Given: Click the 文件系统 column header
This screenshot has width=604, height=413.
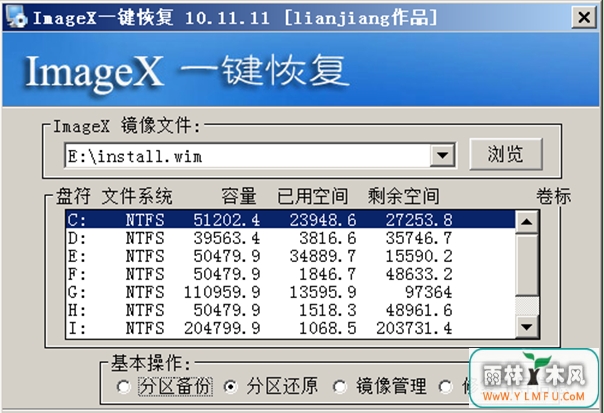Looking at the screenshot, I should tap(137, 196).
